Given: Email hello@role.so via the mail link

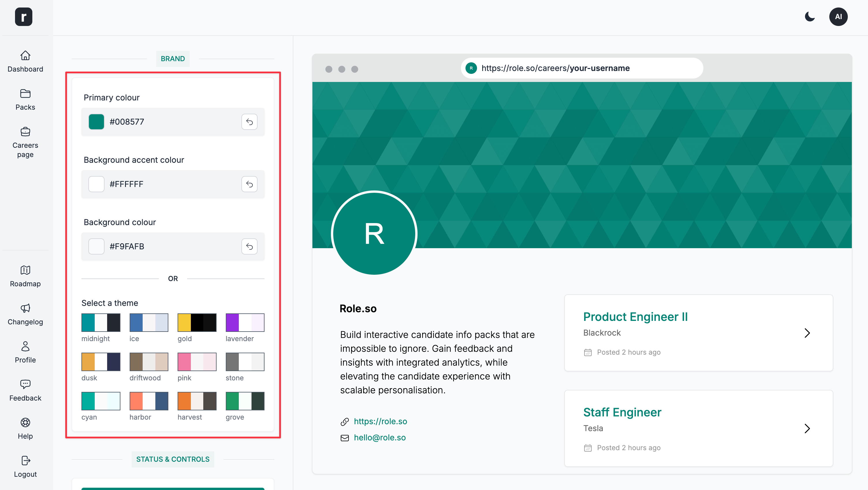Looking at the screenshot, I should tap(379, 437).
